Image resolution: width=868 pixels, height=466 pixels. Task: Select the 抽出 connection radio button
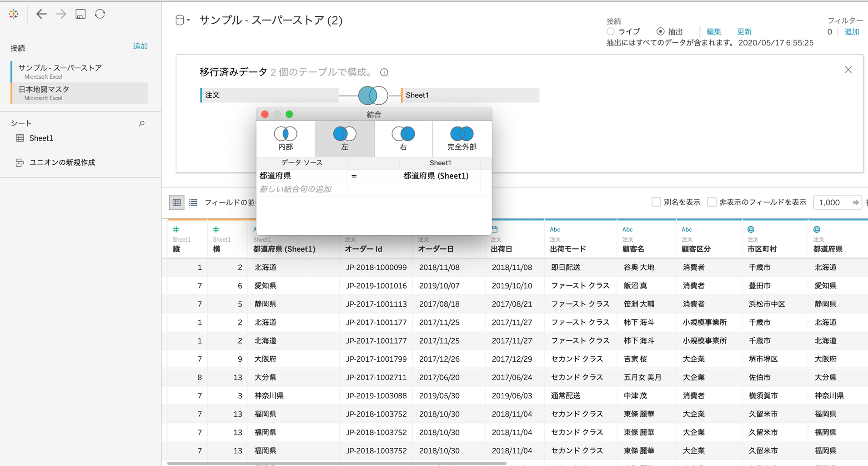click(x=660, y=31)
